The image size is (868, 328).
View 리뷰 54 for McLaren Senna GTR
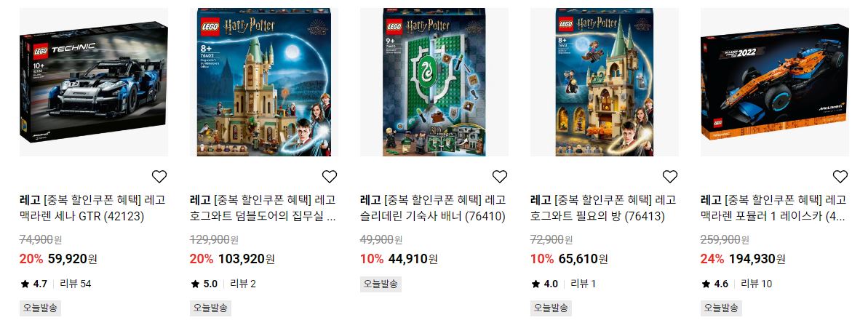75,284
